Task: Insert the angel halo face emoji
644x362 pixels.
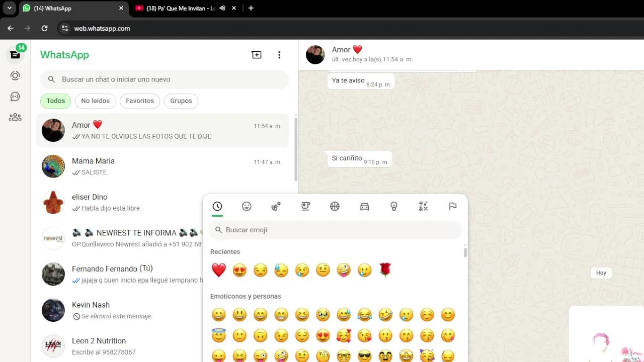Action: pyautogui.click(x=219, y=335)
